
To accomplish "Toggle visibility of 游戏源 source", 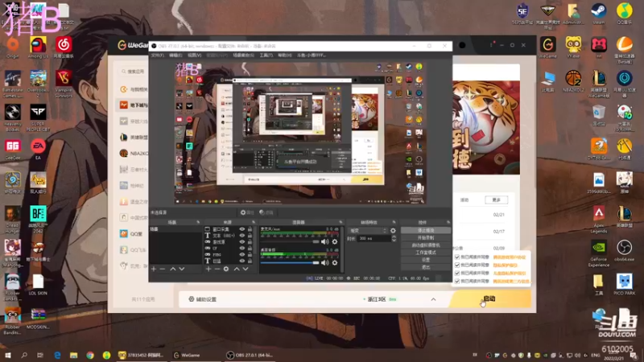I will [242, 242].
